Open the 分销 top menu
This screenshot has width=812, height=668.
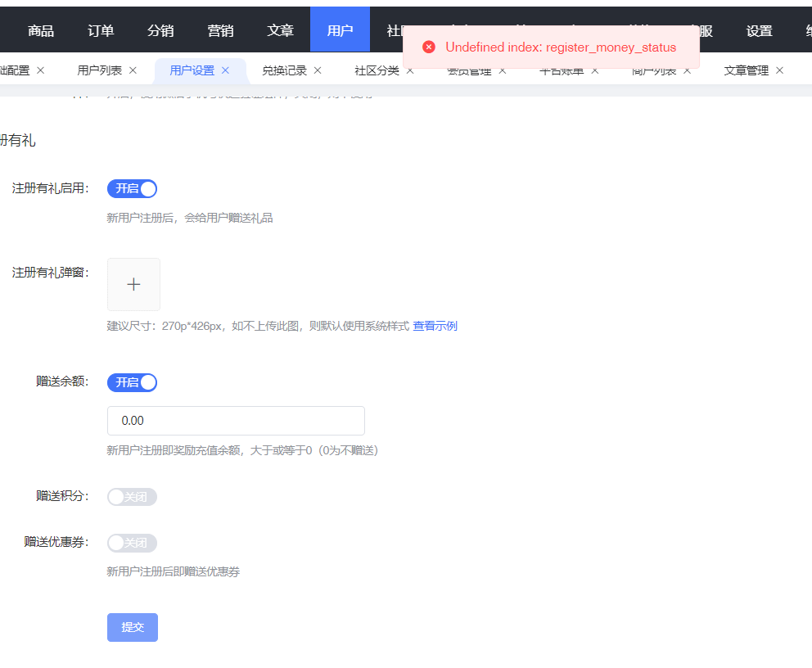coord(160,30)
